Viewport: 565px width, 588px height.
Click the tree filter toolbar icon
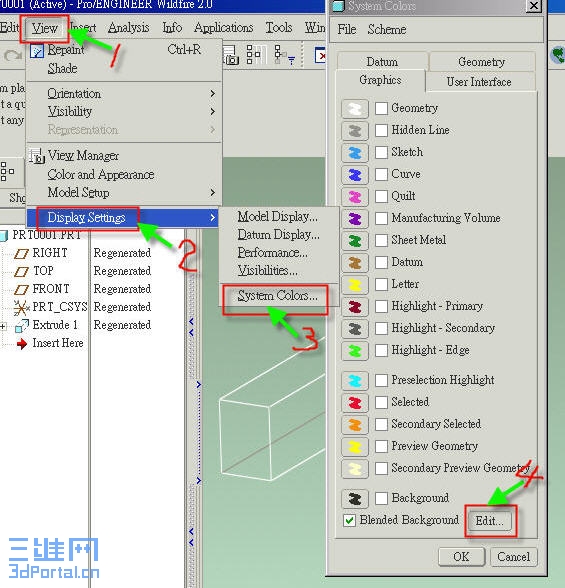pos(285,55)
